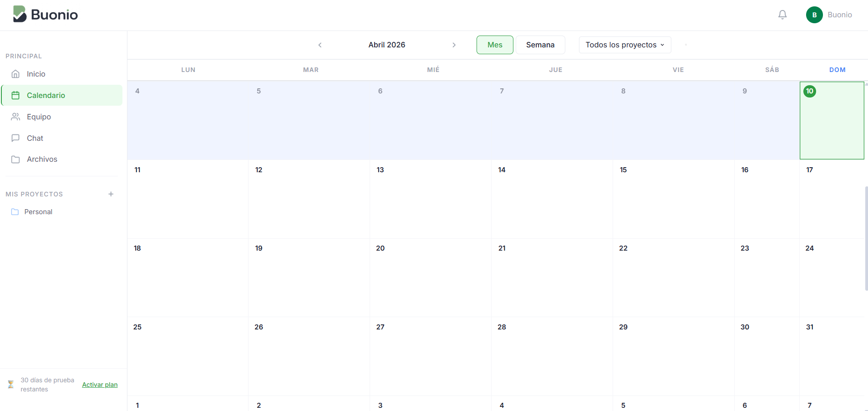868x411 pixels.
Task: Open Archivos in the sidebar
Action: click(62, 159)
